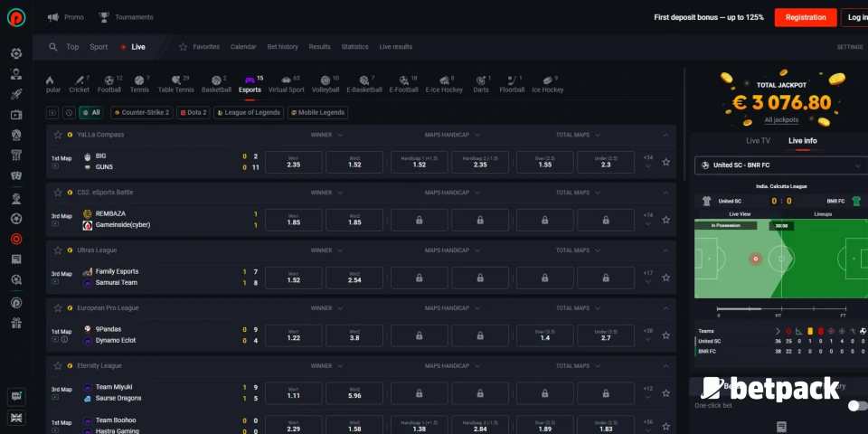Switch to the Live TV tab

coord(758,140)
